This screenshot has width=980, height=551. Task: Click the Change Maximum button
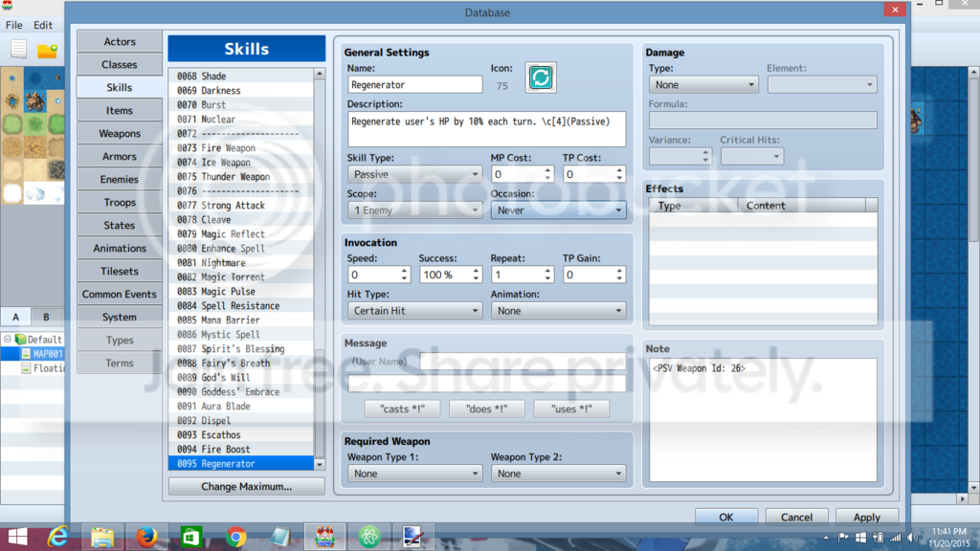click(246, 487)
